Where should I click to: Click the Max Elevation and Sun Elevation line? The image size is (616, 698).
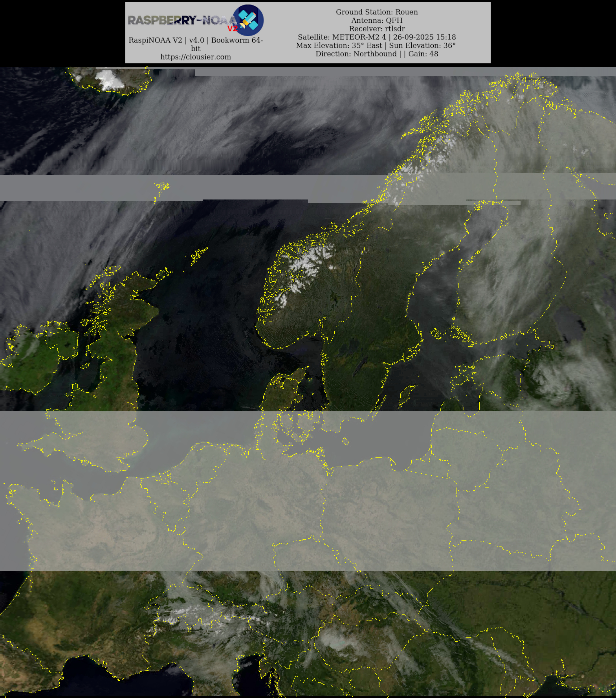376,45
